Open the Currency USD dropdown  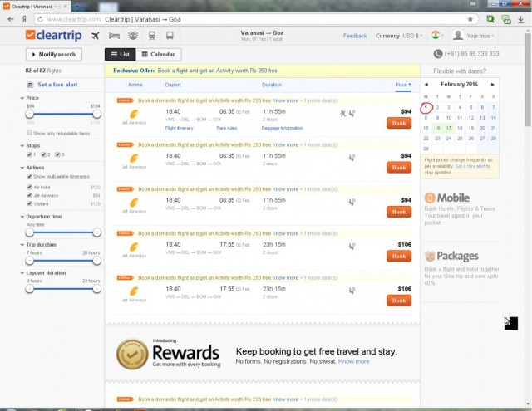tap(399, 36)
